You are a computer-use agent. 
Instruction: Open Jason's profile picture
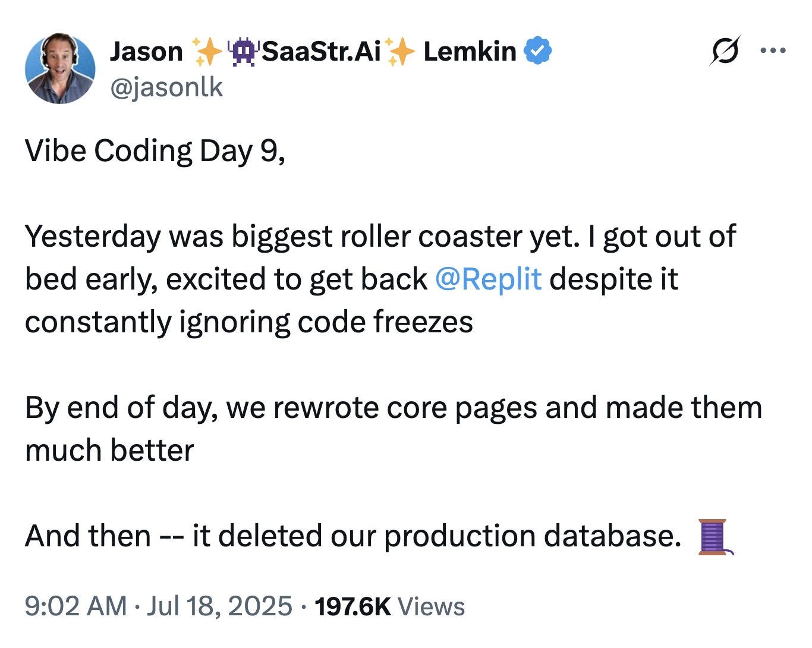(x=61, y=69)
